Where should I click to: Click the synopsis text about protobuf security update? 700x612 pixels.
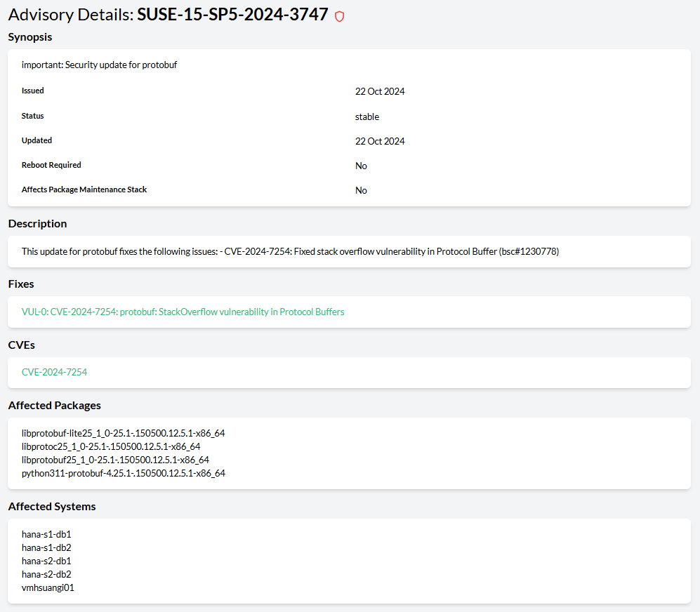(x=99, y=65)
